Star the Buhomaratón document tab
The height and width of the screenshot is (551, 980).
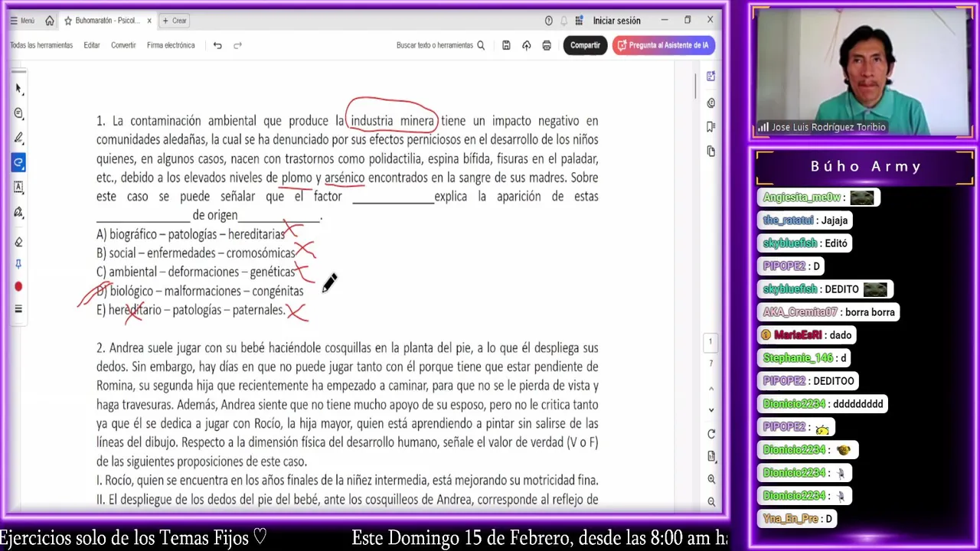click(x=68, y=21)
